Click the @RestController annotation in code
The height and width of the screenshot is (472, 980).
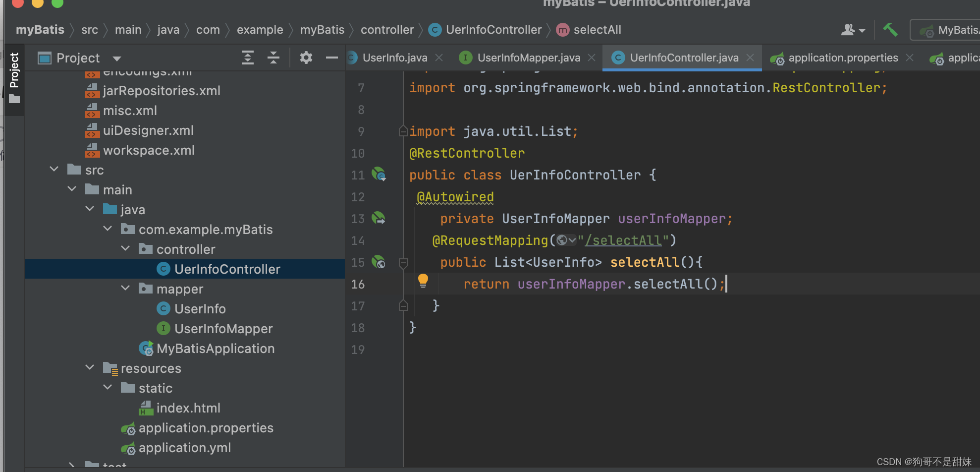tap(467, 153)
